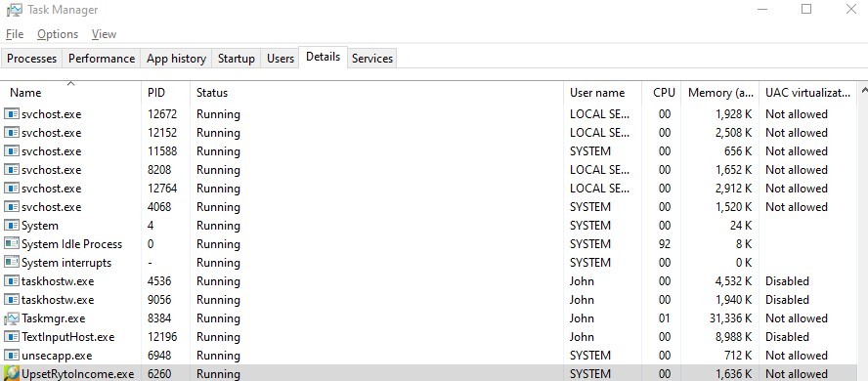Switch to the Startup tab
The height and width of the screenshot is (381, 868).
click(237, 59)
